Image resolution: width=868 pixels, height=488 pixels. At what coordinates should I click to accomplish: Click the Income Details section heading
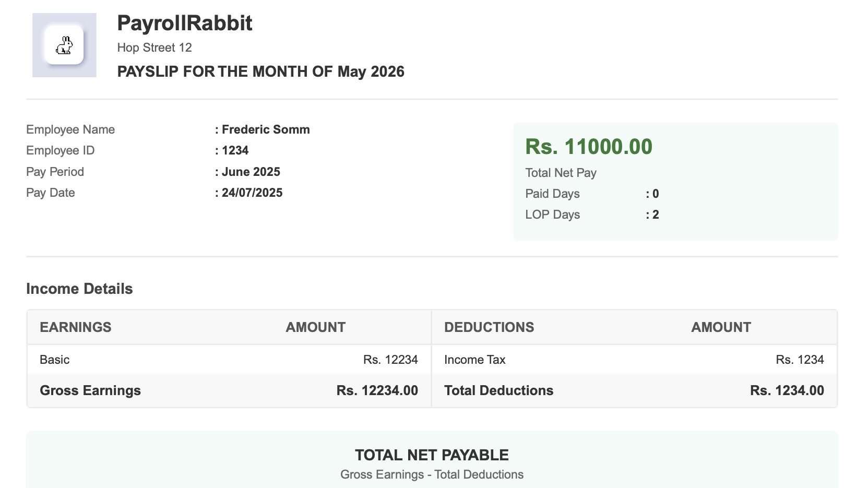click(x=79, y=289)
